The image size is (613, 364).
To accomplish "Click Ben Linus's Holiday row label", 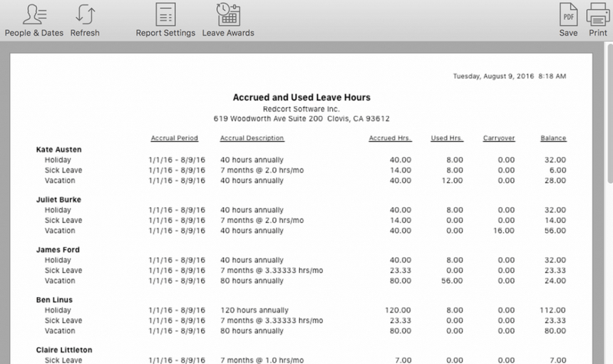I will coord(58,310).
